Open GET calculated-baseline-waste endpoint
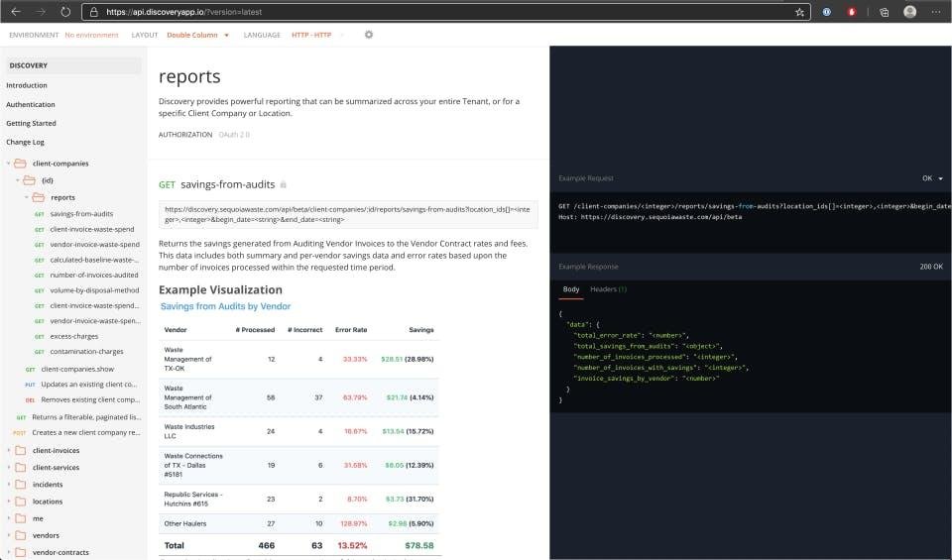952x560 pixels. click(x=94, y=260)
